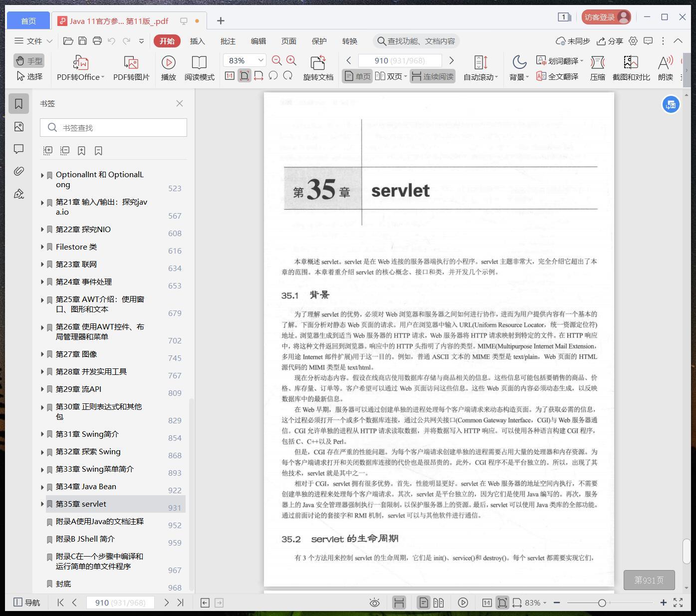Click the save icon in the quick toolbar

pos(83,41)
